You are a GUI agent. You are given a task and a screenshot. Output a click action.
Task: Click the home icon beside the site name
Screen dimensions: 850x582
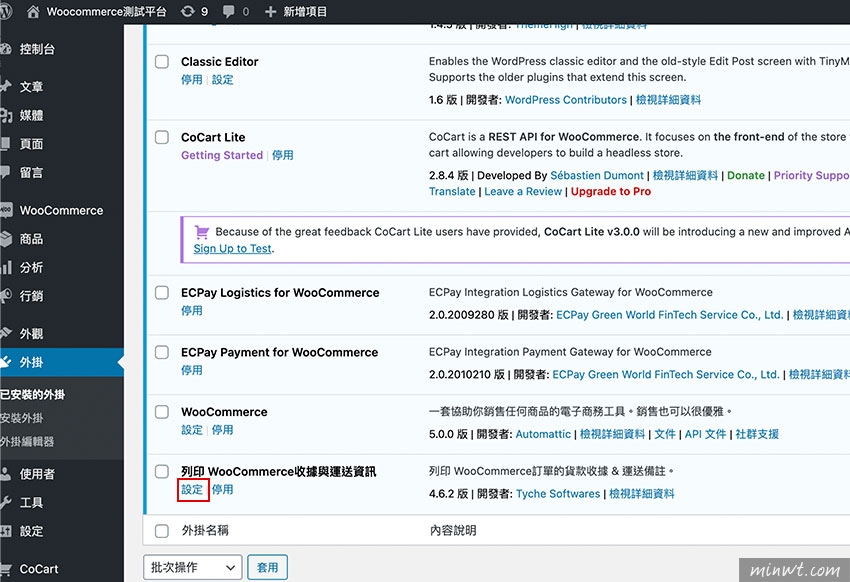(33, 11)
